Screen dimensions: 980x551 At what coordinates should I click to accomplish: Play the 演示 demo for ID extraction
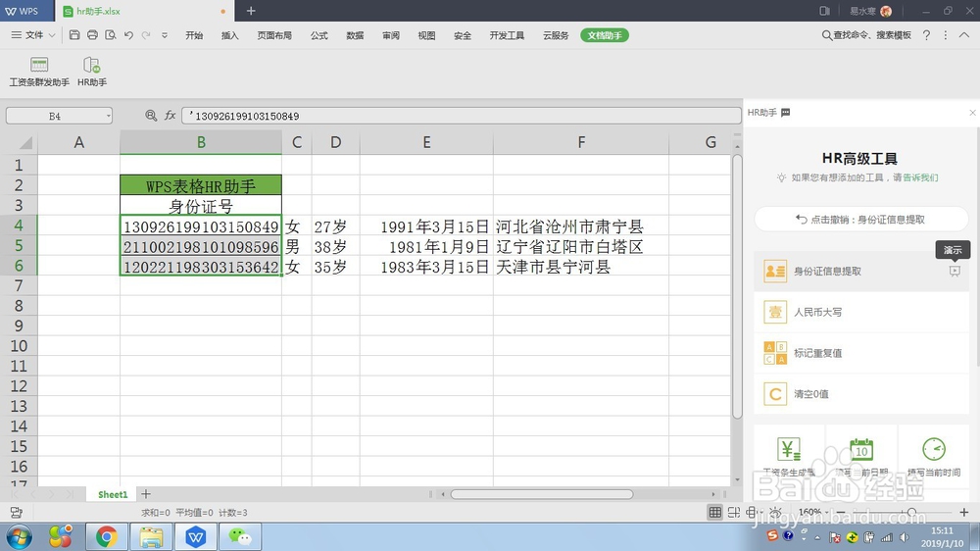[955, 271]
